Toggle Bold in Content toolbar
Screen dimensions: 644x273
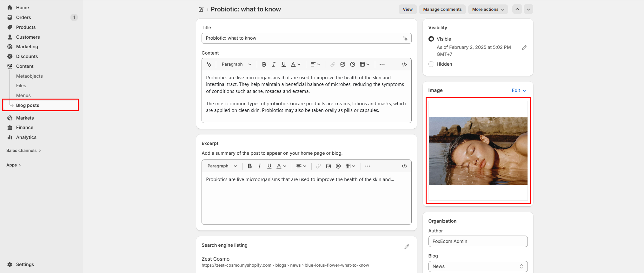coord(264,64)
